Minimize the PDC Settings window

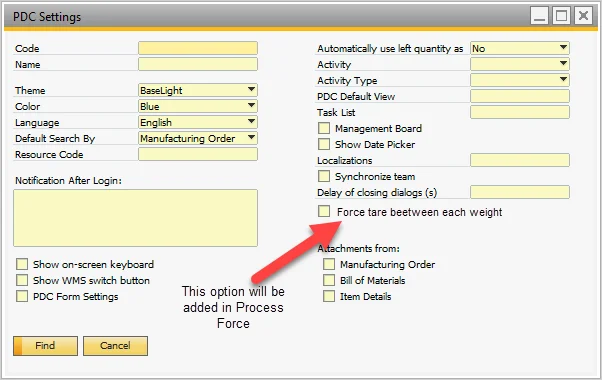click(539, 16)
